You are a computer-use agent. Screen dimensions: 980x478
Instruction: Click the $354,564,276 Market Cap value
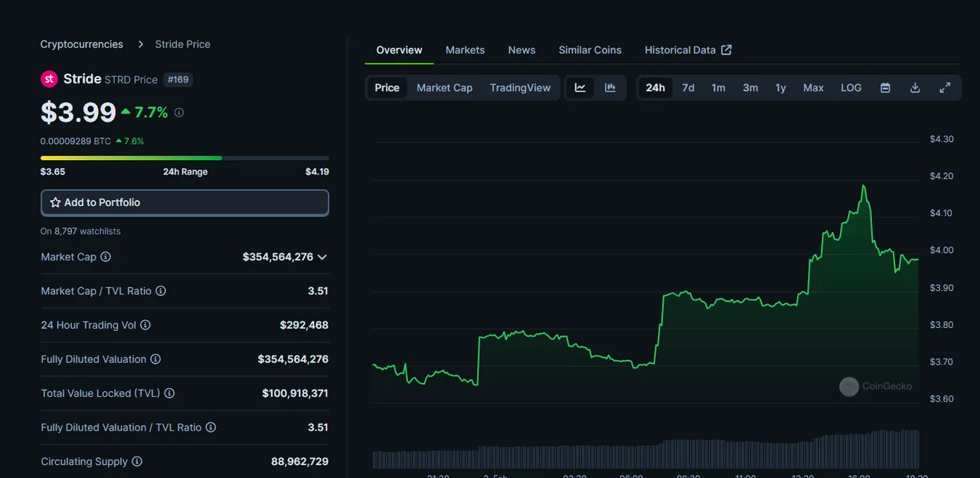(278, 257)
